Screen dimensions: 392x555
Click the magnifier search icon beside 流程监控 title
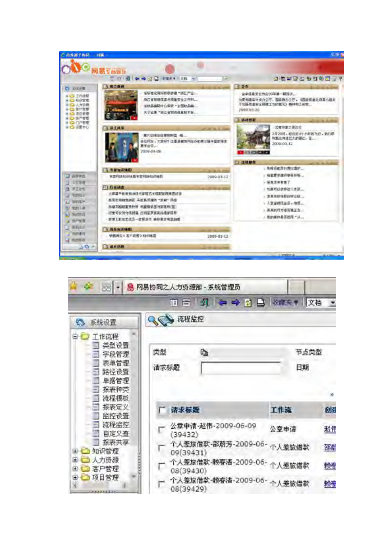[153, 320]
